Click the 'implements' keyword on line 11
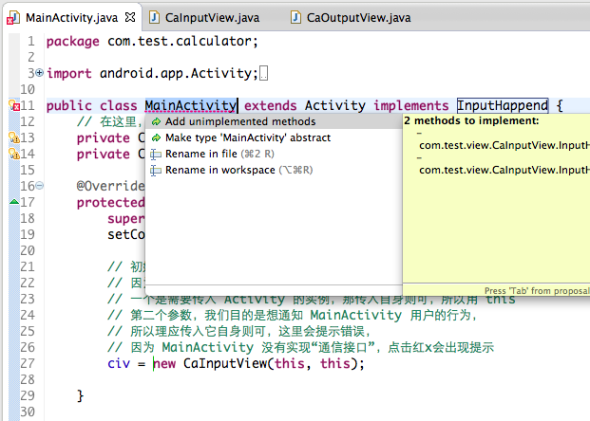The image size is (590, 421). click(x=411, y=106)
